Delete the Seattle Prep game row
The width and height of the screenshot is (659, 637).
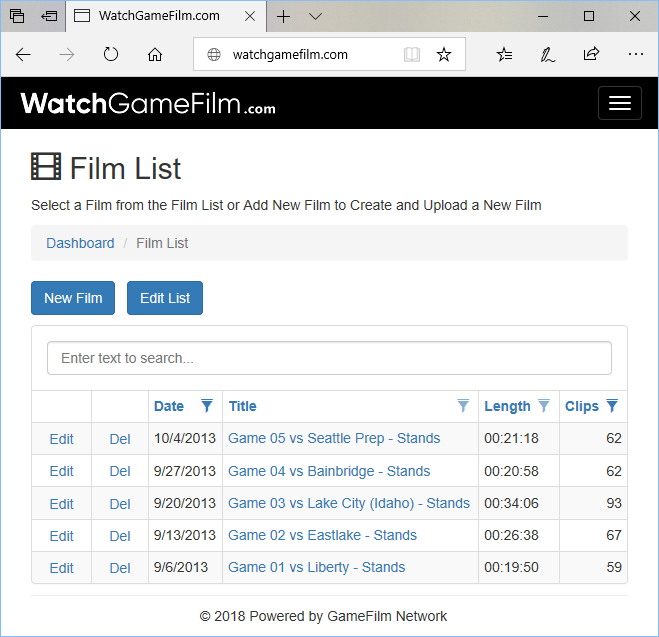120,439
